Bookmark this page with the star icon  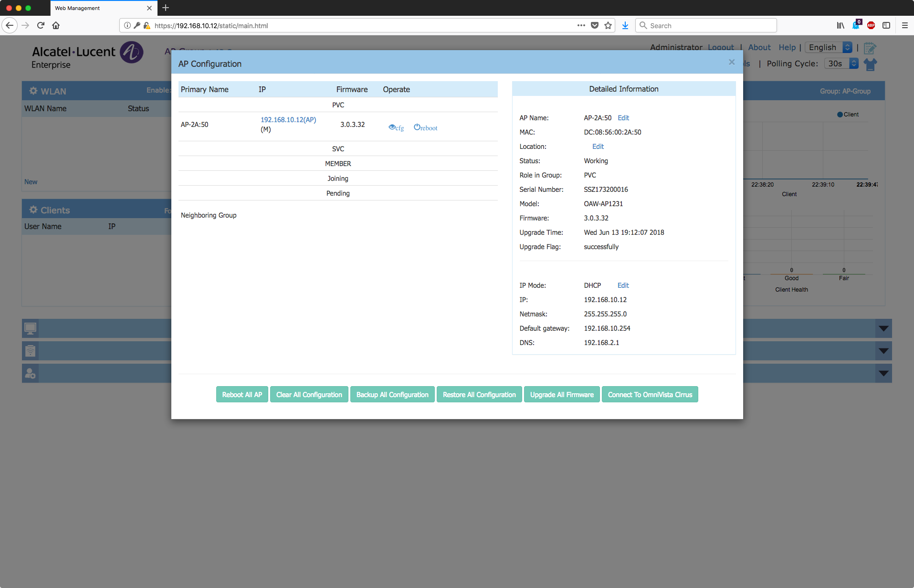608,25
